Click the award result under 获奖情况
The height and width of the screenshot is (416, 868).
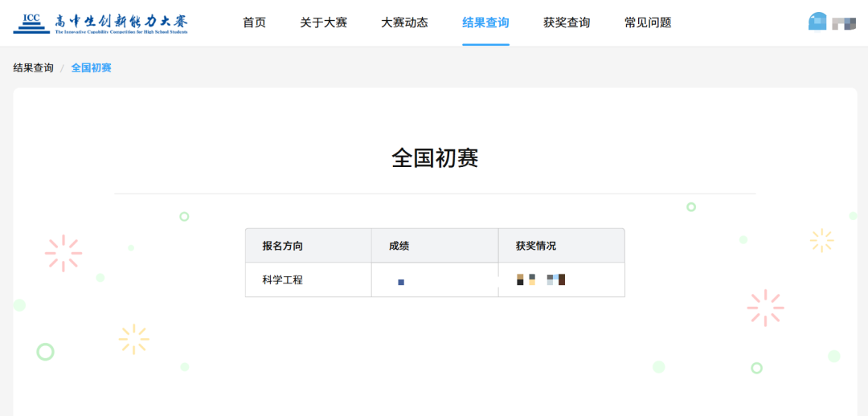pos(541,279)
